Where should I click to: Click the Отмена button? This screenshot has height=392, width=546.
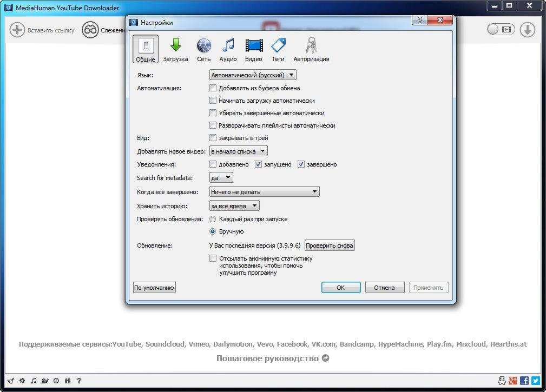coord(385,287)
